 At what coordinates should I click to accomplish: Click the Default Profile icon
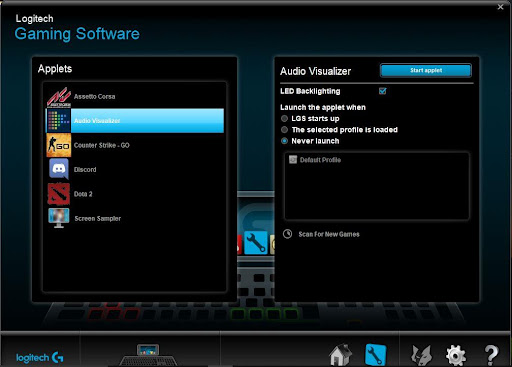click(293, 160)
